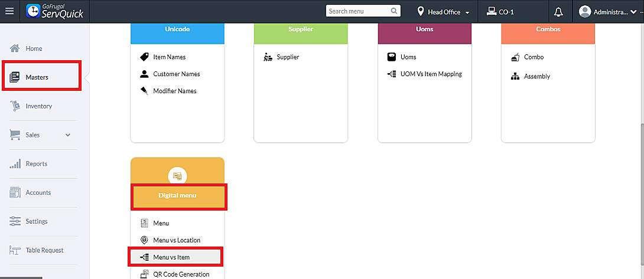This screenshot has height=279, width=644.
Task: Open UOM Vs Item Mapping
Action: pyautogui.click(x=431, y=74)
